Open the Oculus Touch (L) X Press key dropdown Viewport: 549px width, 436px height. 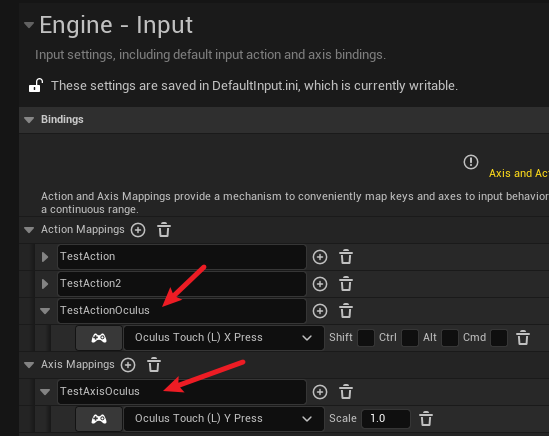(x=224, y=338)
